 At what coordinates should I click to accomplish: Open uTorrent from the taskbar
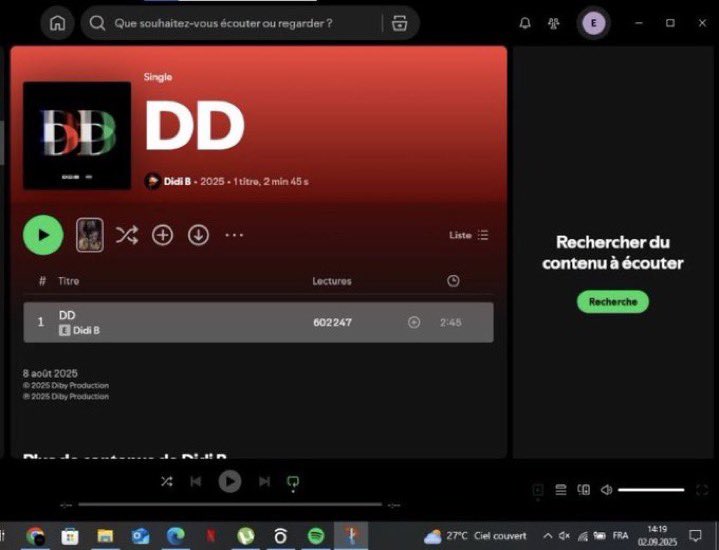[x=246, y=536]
